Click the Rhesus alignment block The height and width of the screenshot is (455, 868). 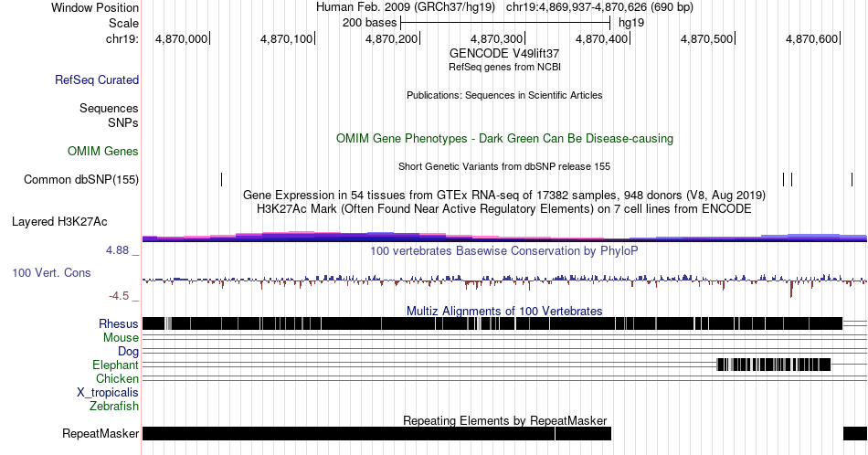(x=492, y=323)
